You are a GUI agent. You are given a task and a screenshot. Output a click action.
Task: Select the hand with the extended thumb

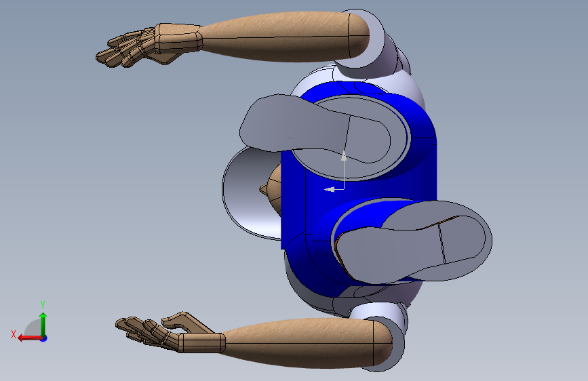[171, 332]
